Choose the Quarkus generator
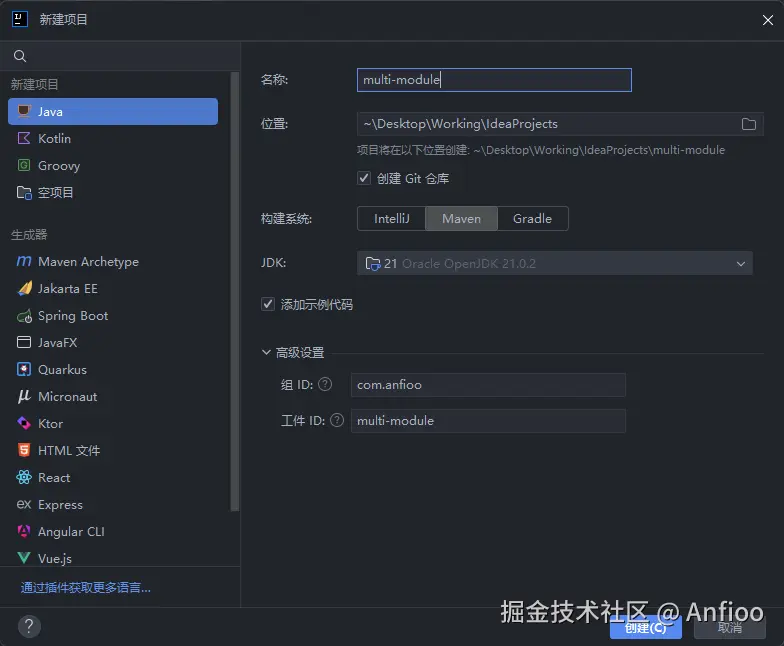Viewport: 784px width, 646px height. pos(113,370)
